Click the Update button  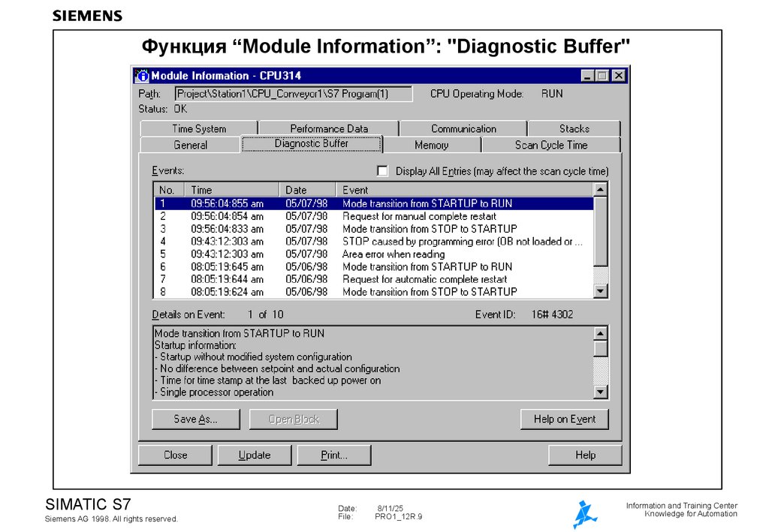coord(254,455)
